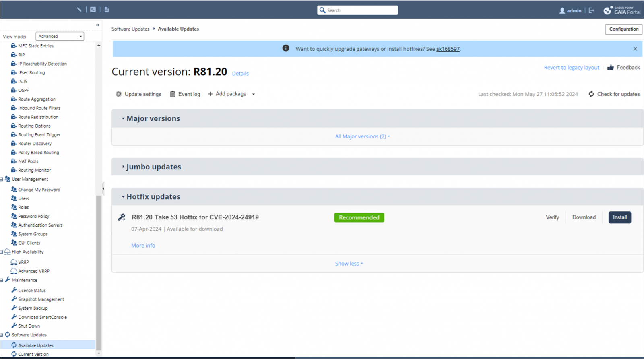The height and width of the screenshot is (359, 644).
Task: Open System Backup under Maintenance
Action: pos(33,308)
